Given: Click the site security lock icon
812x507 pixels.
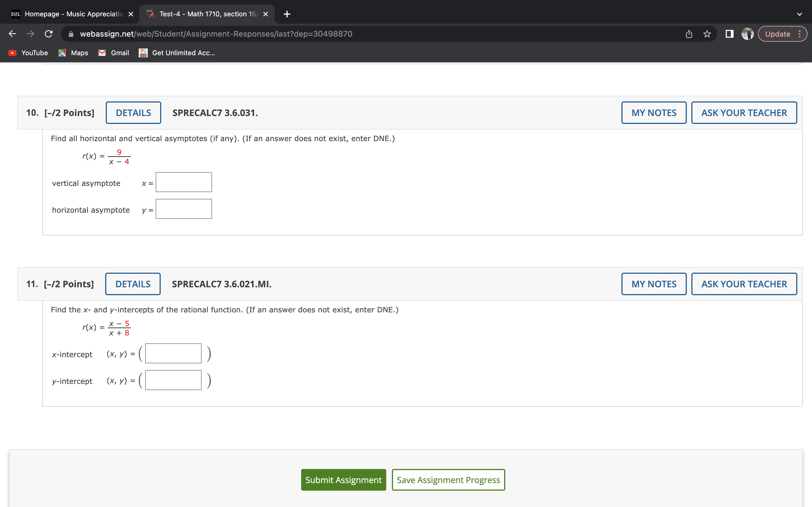Looking at the screenshot, I should click(x=70, y=34).
